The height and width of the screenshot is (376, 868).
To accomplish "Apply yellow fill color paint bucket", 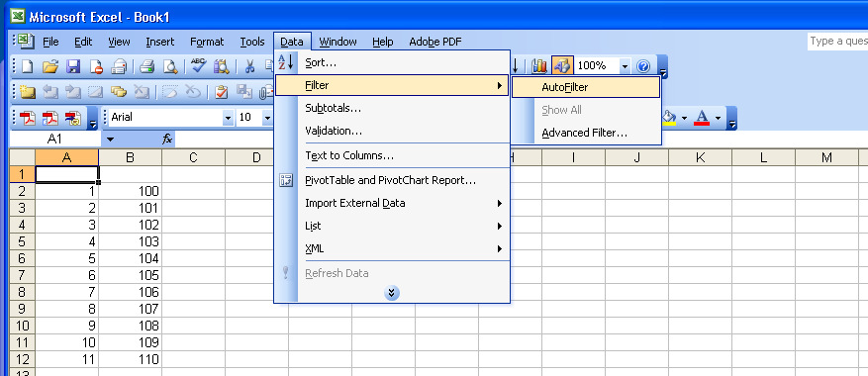I will pos(670,118).
